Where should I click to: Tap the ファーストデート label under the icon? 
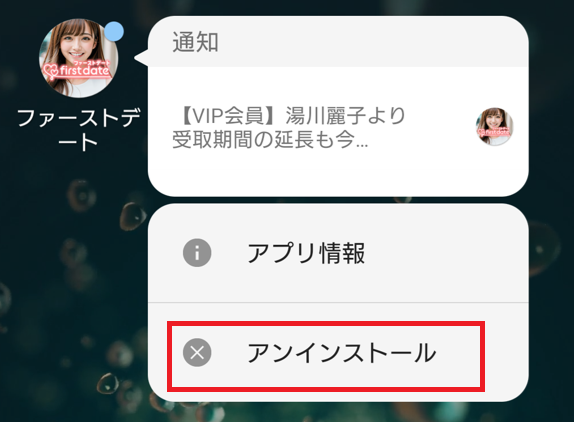coord(78,130)
